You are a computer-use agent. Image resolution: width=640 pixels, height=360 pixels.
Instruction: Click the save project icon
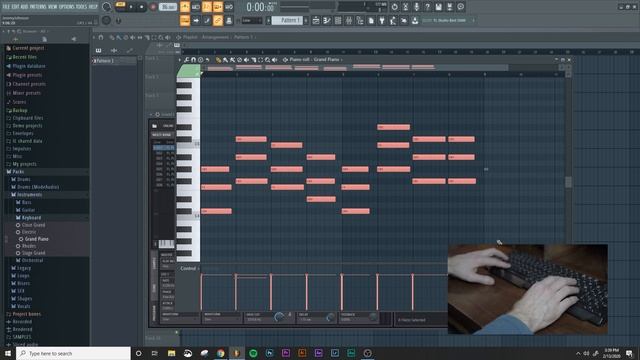[x=438, y=7]
